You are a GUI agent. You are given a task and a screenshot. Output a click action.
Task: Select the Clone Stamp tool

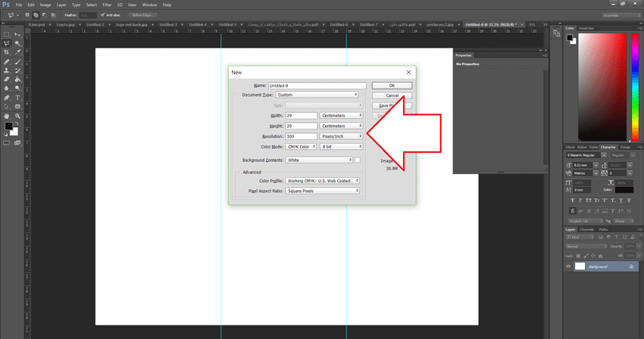click(x=7, y=70)
